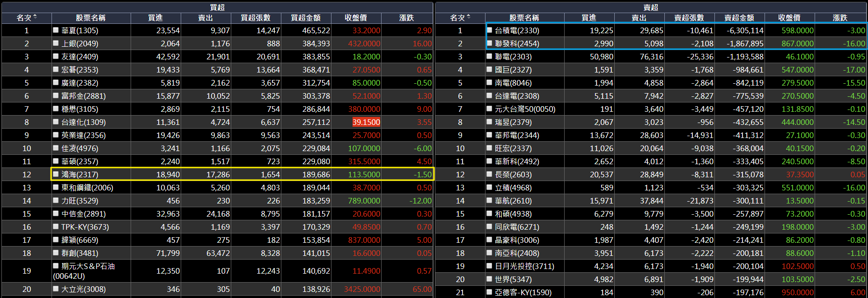Tick the checkbox for 上銀(2049)

(56, 43)
